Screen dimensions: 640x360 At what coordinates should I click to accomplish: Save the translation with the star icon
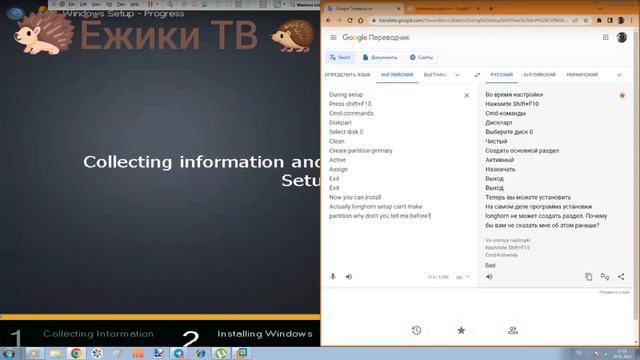coord(622,96)
